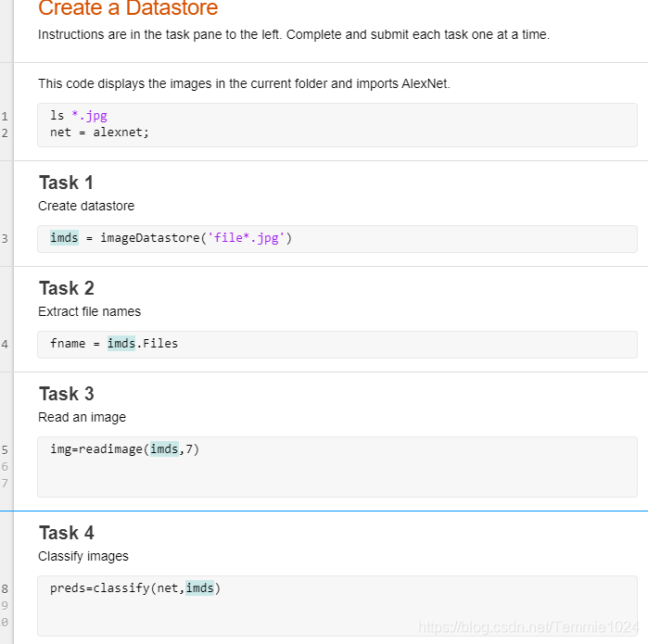Viewport: 648px width, 644px height.
Task: Click 'imds.Files' in the Task 2 code
Action: pos(143,344)
